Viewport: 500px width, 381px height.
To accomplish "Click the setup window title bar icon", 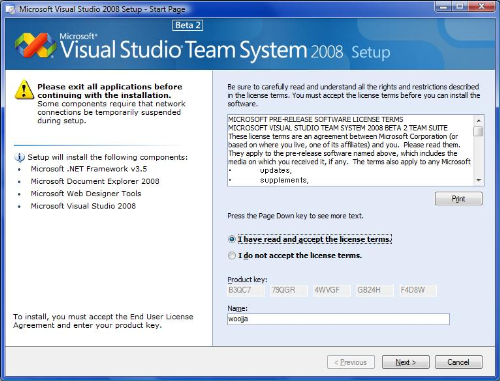I will coord(11,9).
